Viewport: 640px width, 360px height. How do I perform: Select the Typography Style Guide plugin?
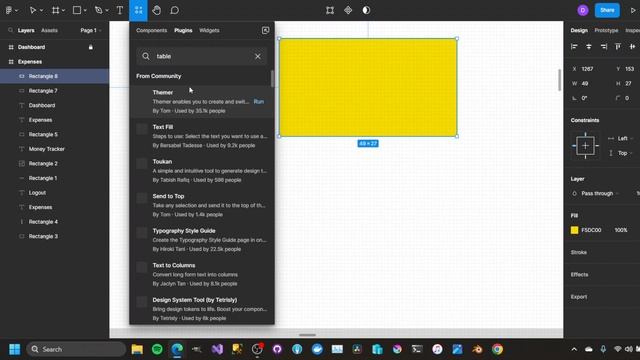click(202, 240)
